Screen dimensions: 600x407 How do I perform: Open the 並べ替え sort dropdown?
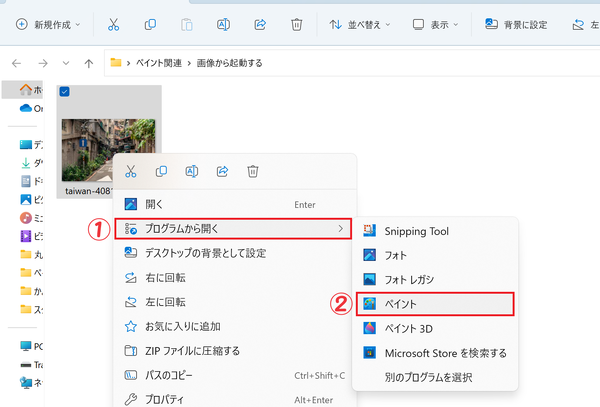coord(360,25)
